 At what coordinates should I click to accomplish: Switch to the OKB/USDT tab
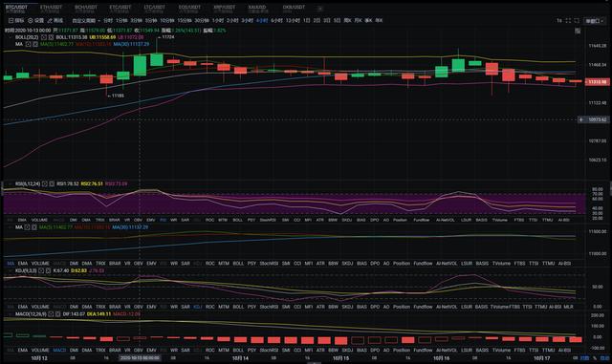coord(294,9)
